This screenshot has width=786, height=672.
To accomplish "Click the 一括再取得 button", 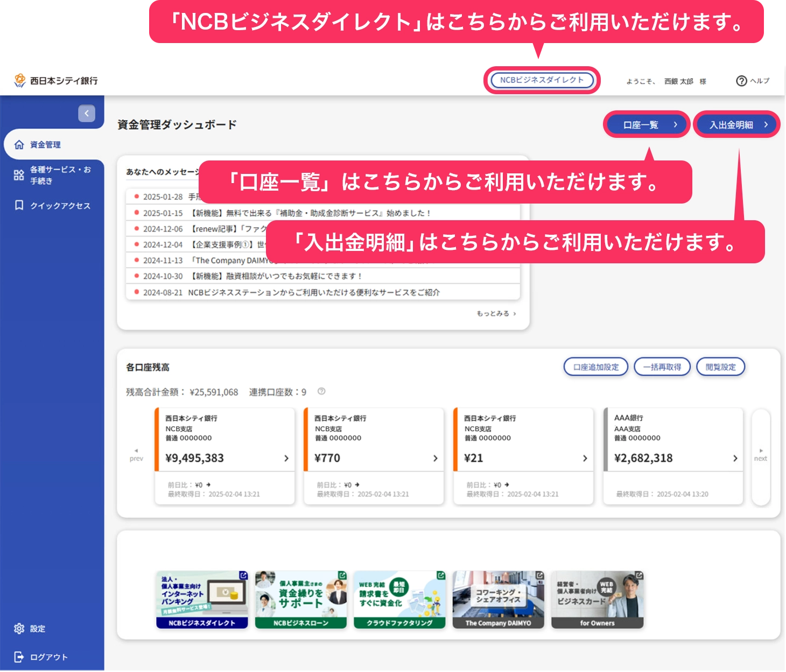I will [x=662, y=367].
